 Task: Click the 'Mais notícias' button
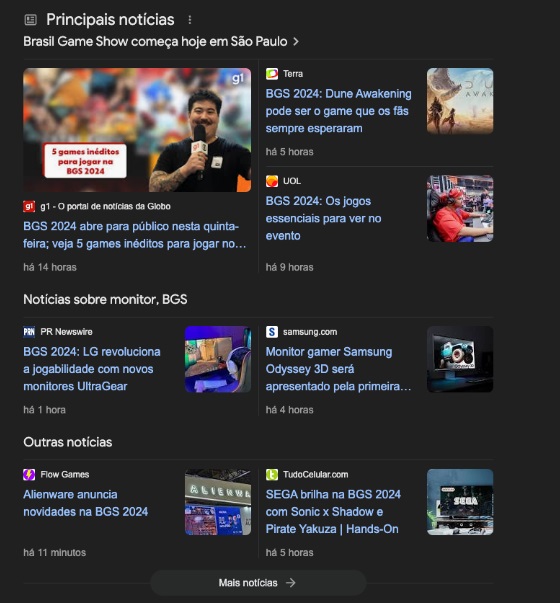click(x=258, y=583)
